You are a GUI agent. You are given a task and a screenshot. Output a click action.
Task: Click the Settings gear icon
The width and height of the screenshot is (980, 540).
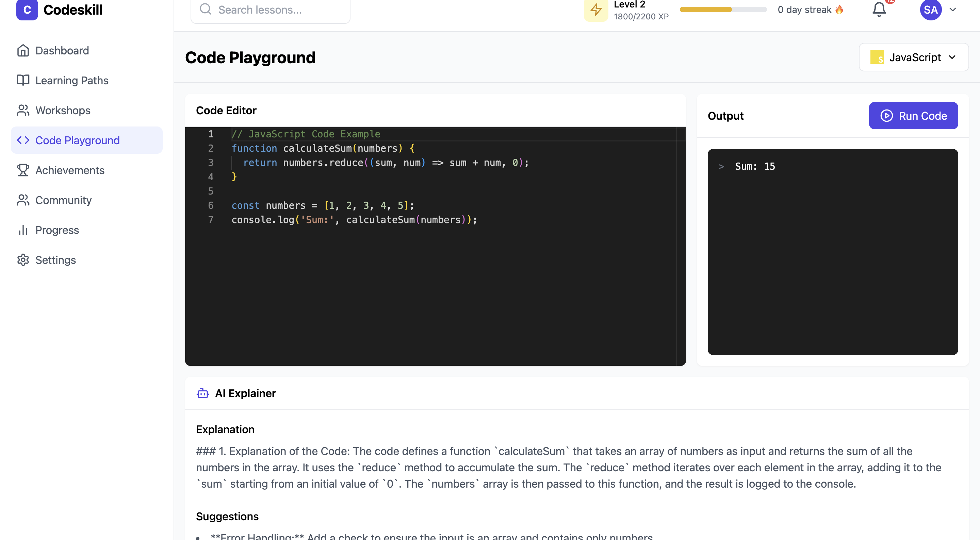tap(23, 260)
